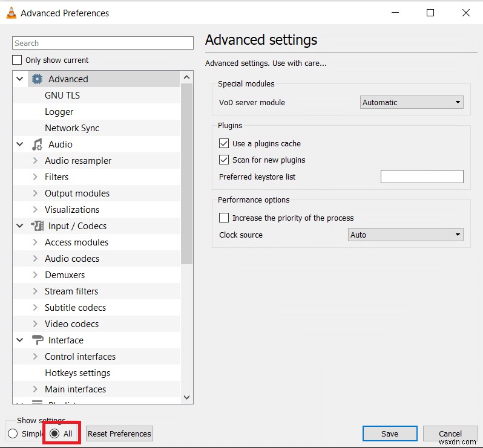The width and height of the screenshot is (483, 448).
Task: Click the Interface paint roller icon
Action: point(38,340)
